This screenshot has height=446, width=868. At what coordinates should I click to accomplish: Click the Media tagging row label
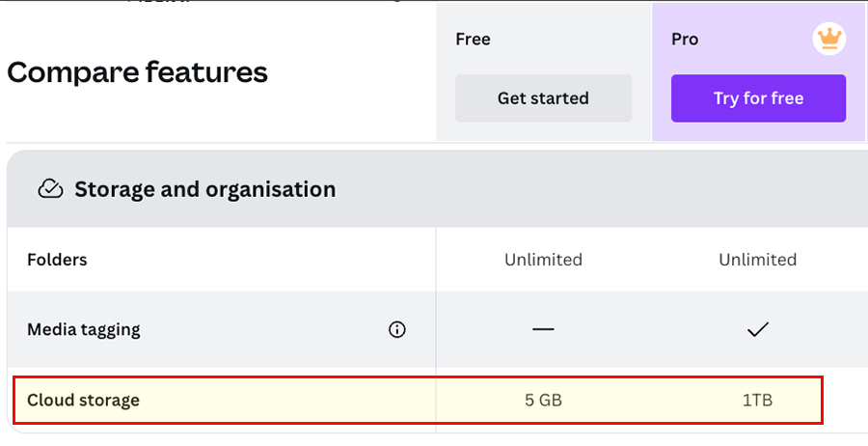pyautogui.click(x=84, y=329)
